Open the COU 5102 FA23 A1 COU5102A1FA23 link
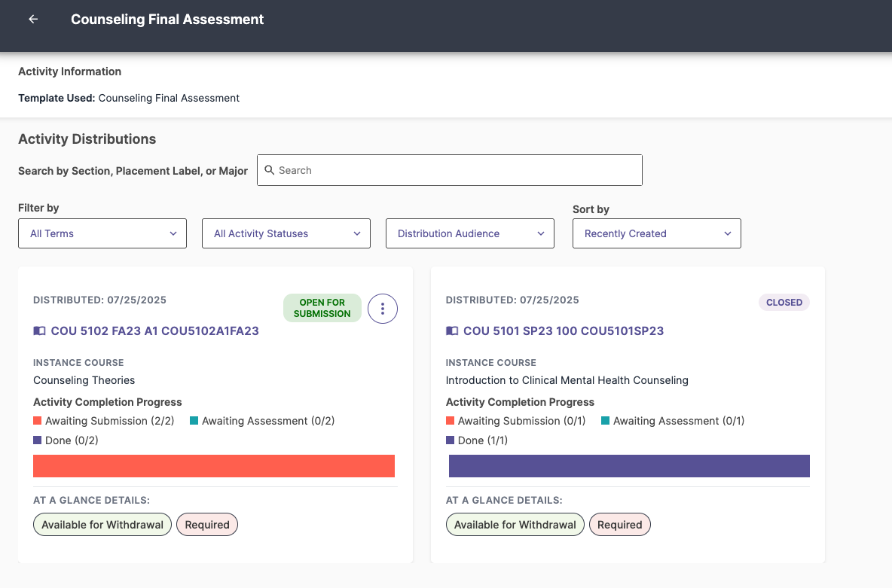892x588 pixels. point(154,331)
